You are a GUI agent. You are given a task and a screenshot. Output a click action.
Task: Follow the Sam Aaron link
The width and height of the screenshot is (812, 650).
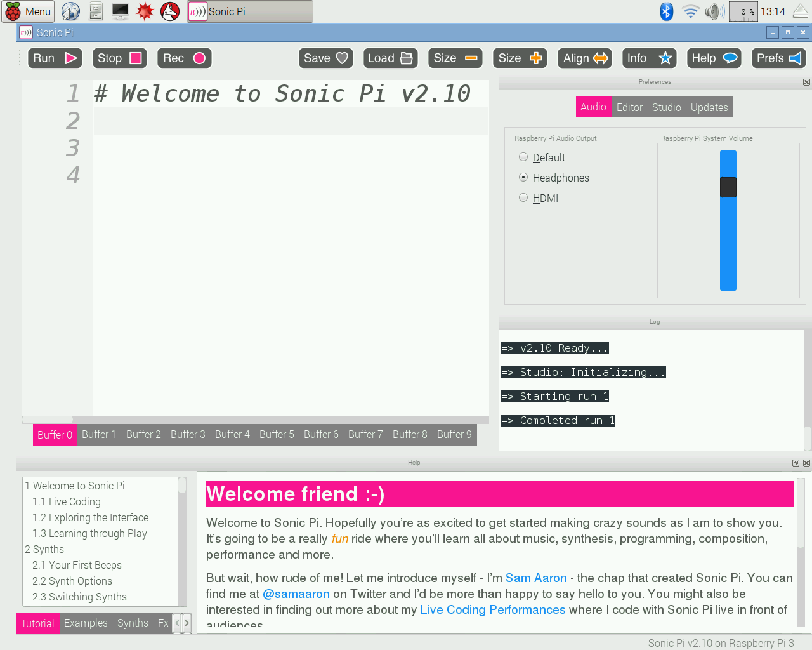(536, 578)
